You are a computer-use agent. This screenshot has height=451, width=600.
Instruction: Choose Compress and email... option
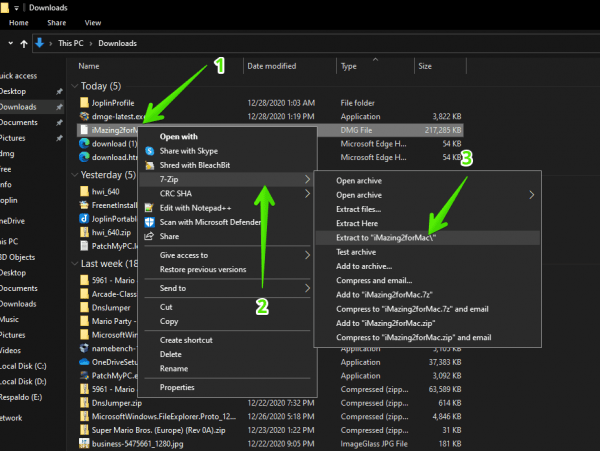[x=427, y=280]
